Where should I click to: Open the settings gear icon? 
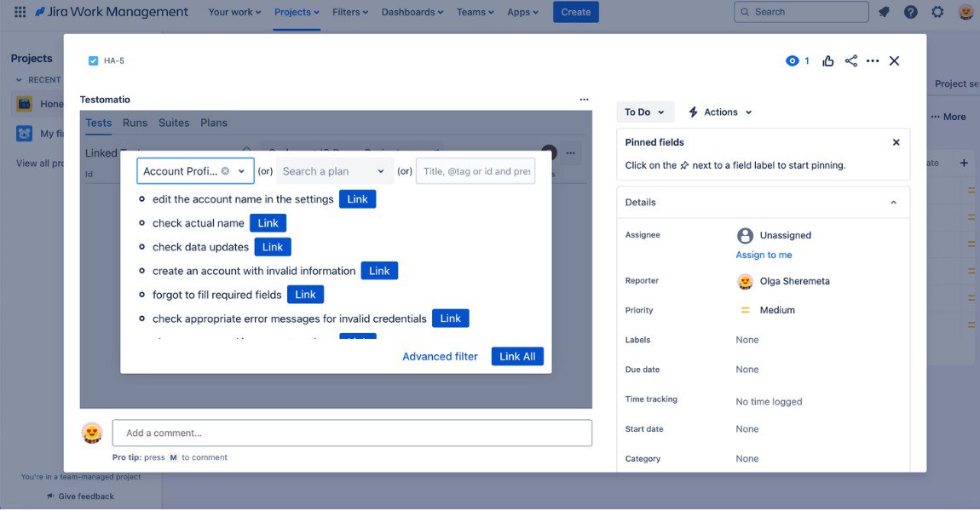tap(937, 12)
